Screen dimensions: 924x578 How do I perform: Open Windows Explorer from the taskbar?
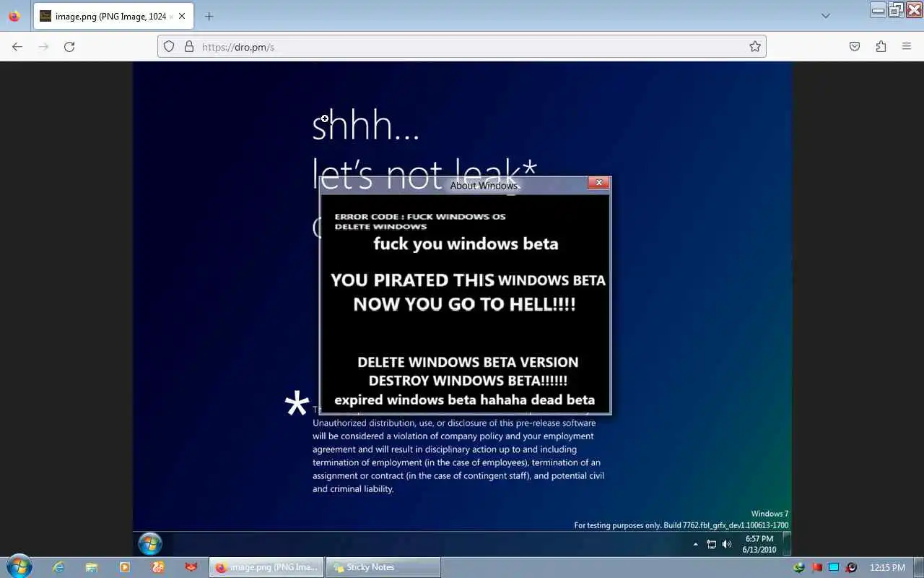coord(92,567)
